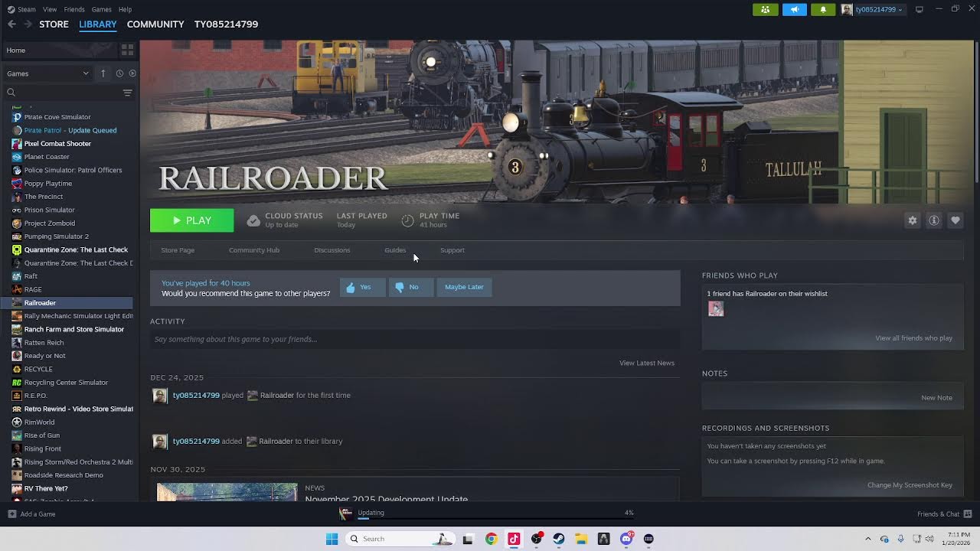The width and height of the screenshot is (980, 551).
Task: Open the Help menu
Action: (x=125, y=9)
